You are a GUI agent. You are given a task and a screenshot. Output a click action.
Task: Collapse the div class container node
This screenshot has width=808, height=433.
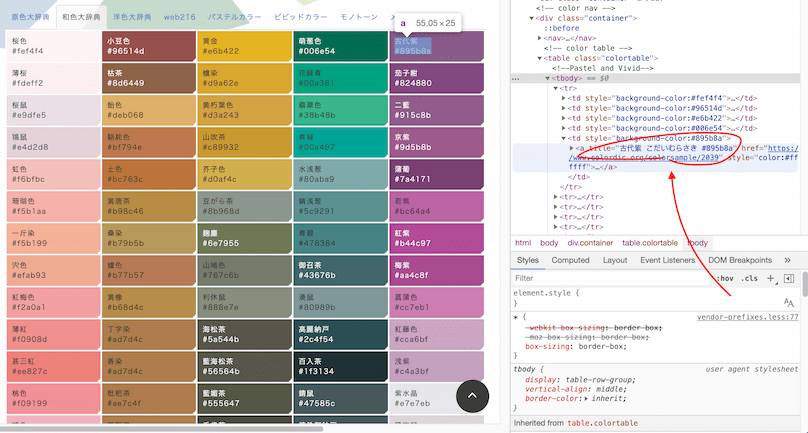pyautogui.click(x=531, y=18)
